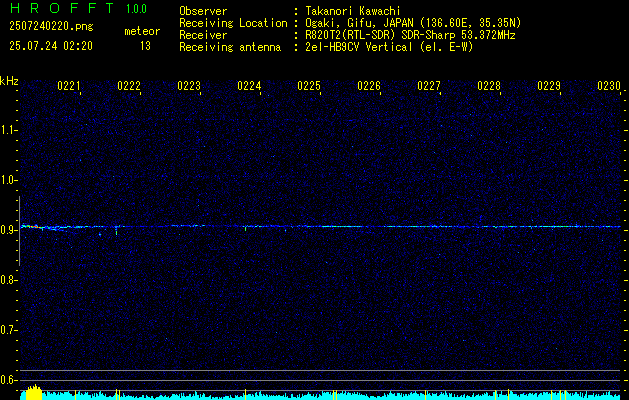The width and height of the screenshot is (629, 400).
Task: Click the 0224 time marker
Action: (x=249, y=86)
